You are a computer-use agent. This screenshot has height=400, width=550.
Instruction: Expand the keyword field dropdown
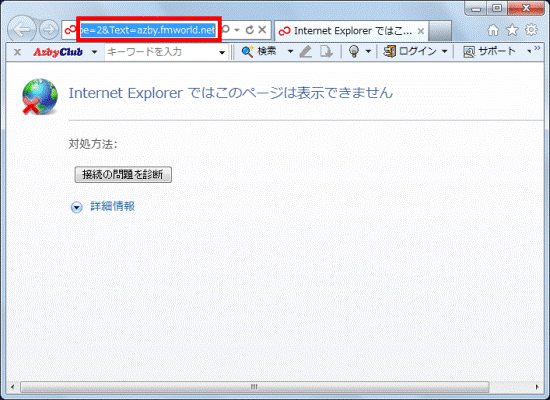pos(222,53)
